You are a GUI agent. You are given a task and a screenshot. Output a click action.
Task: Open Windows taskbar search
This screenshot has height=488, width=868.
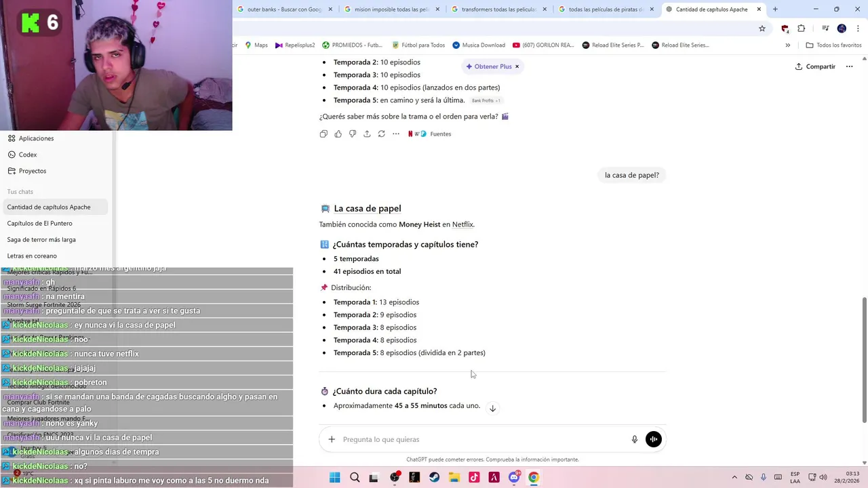355,477
